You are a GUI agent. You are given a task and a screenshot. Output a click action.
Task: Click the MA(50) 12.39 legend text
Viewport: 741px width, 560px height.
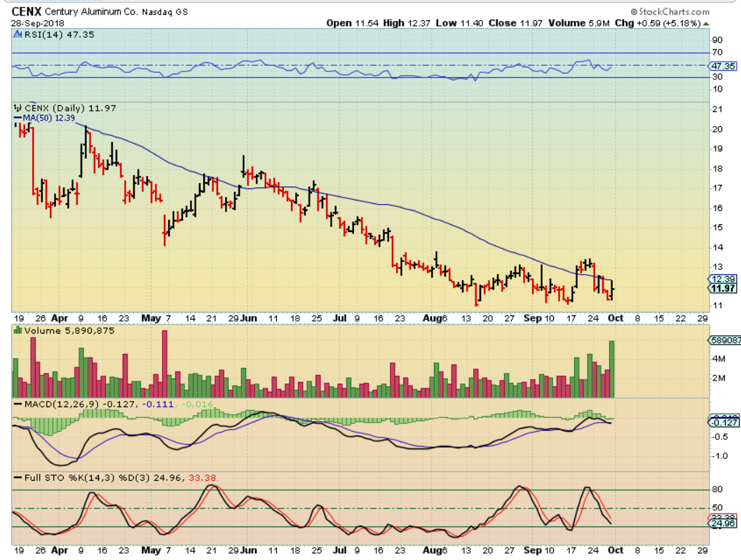pos(48,118)
